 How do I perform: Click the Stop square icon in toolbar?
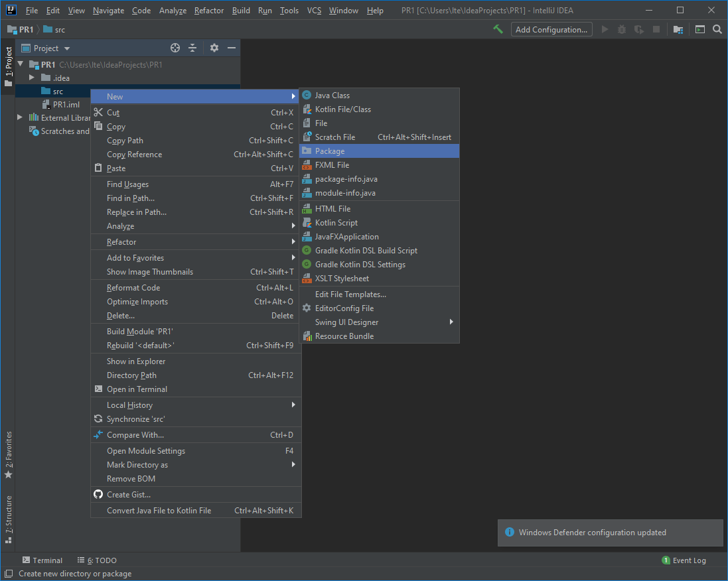click(x=656, y=29)
